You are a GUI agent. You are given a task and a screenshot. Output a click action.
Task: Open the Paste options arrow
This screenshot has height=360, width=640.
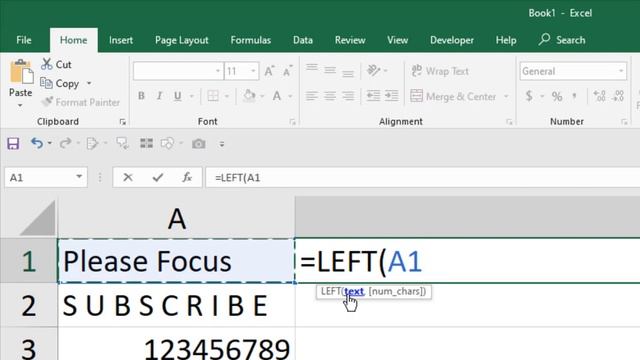click(x=20, y=106)
